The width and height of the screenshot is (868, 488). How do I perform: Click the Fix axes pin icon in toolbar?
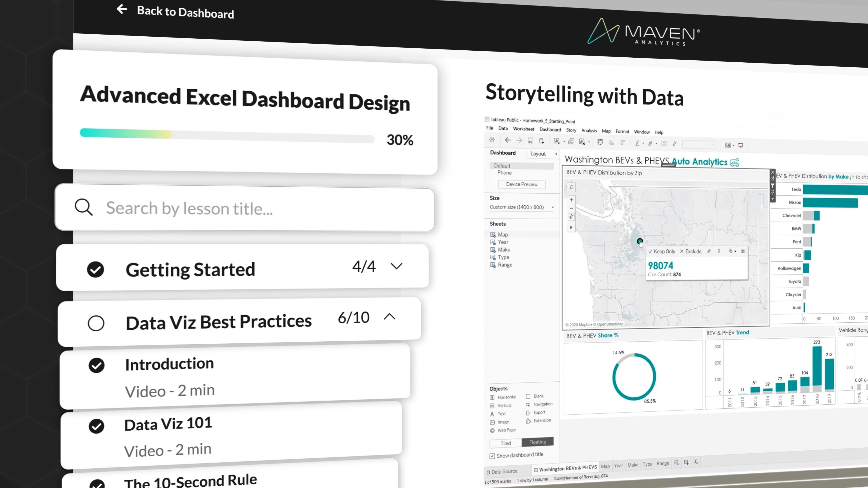click(x=674, y=144)
